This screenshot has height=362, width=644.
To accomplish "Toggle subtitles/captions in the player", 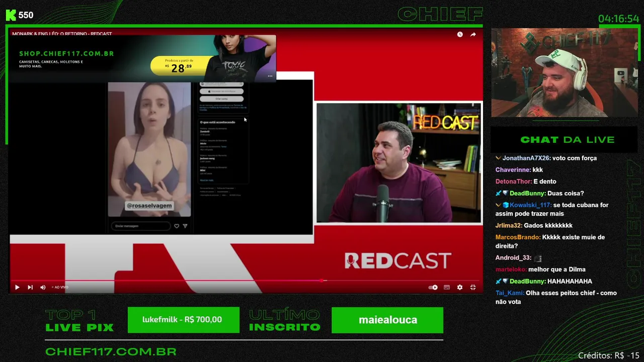I will (x=447, y=287).
